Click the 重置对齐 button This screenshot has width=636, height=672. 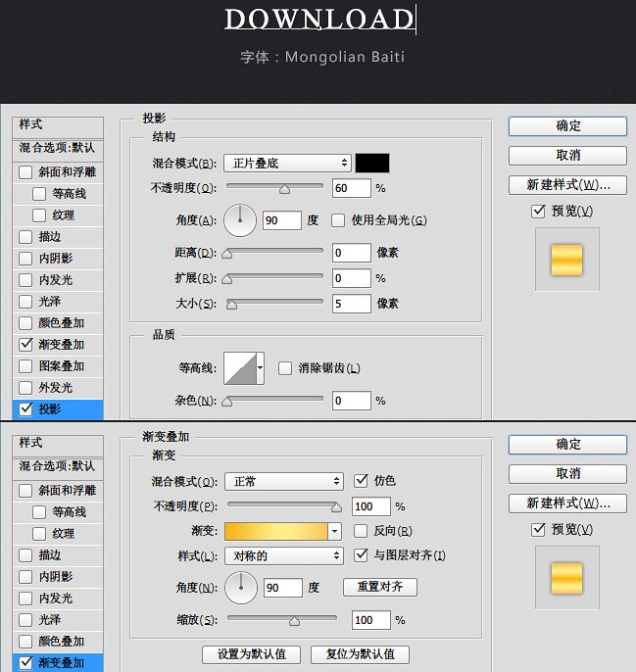pyautogui.click(x=380, y=587)
